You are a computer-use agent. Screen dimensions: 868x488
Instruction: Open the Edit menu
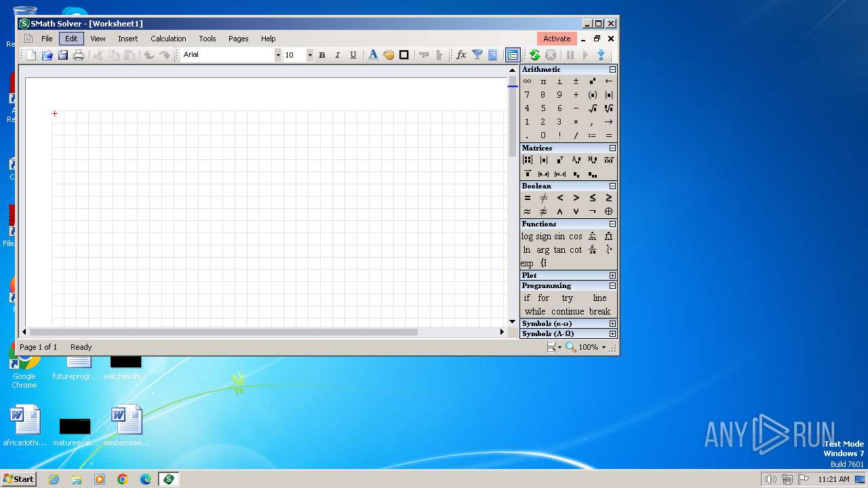pyautogui.click(x=71, y=39)
